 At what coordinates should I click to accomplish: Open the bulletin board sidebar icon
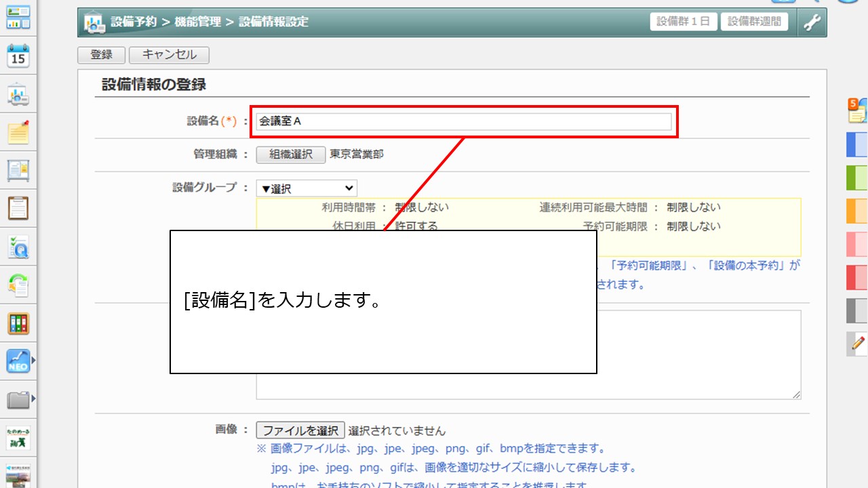point(18,170)
